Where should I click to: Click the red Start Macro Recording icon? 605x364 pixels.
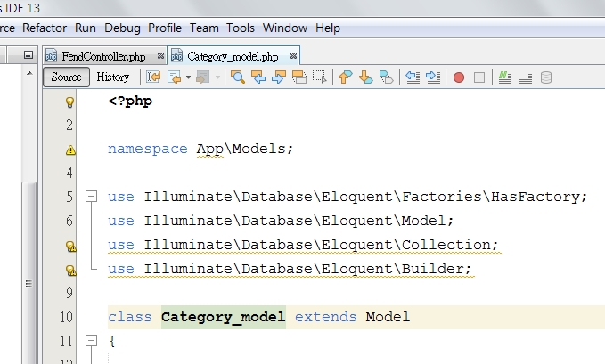click(x=459, y=77)
